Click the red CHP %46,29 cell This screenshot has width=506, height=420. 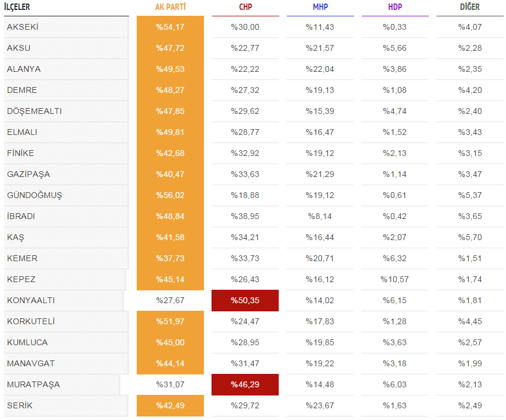(x=245, y=384)
